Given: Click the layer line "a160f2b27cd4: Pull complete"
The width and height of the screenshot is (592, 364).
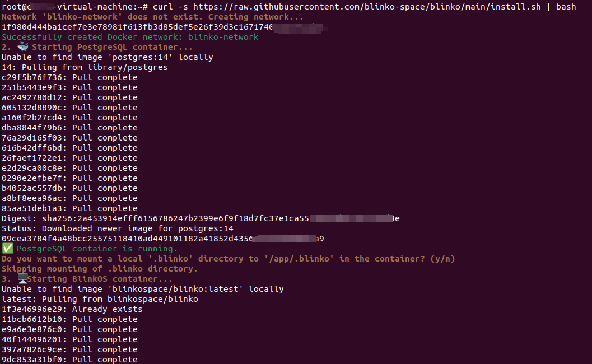Looking at the screenshot, I should 69,118.
